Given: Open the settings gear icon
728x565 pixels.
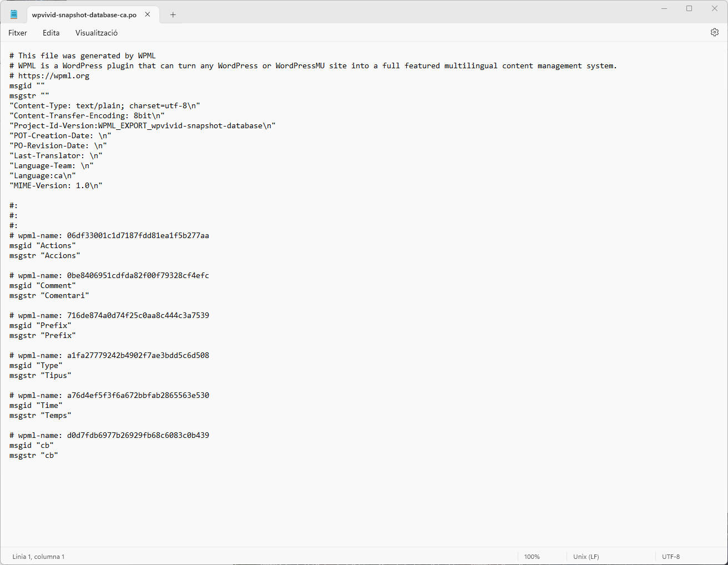Looking at the screenshot, I should click(x=715, y=32).
